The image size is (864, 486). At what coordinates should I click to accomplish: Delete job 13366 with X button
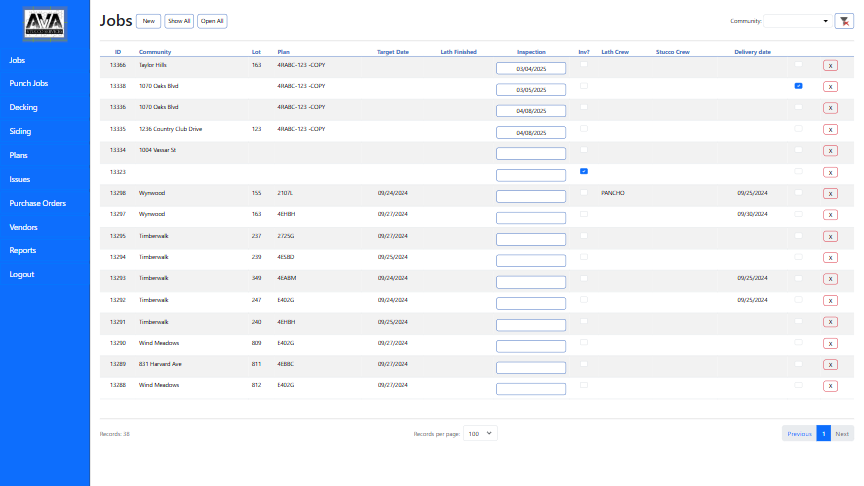[830, 65]
